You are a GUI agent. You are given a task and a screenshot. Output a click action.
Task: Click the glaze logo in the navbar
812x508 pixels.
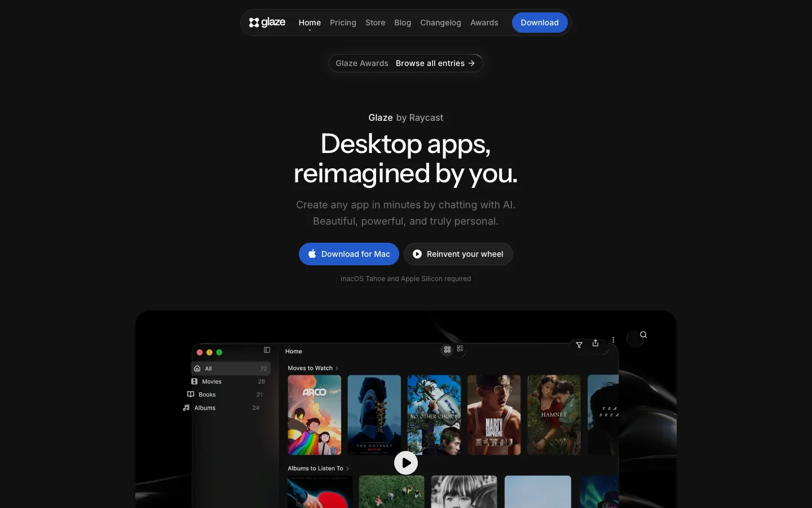coord(267,23)
